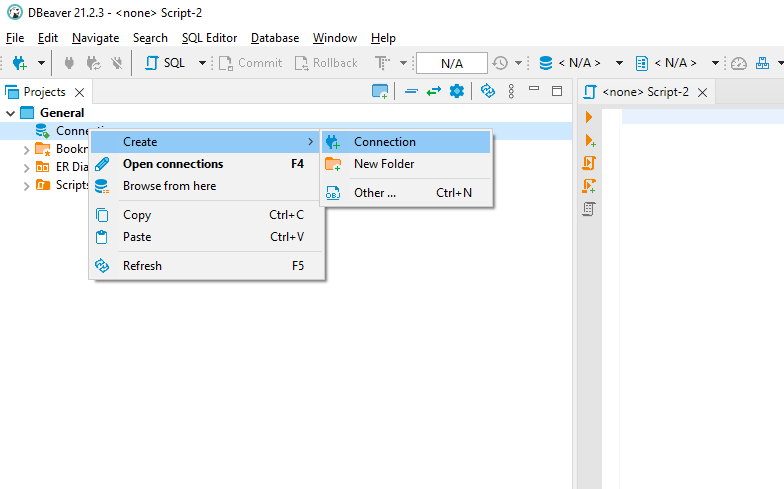Click the active schema icon
The image size is (784, 489).
[x=642, y=63]
